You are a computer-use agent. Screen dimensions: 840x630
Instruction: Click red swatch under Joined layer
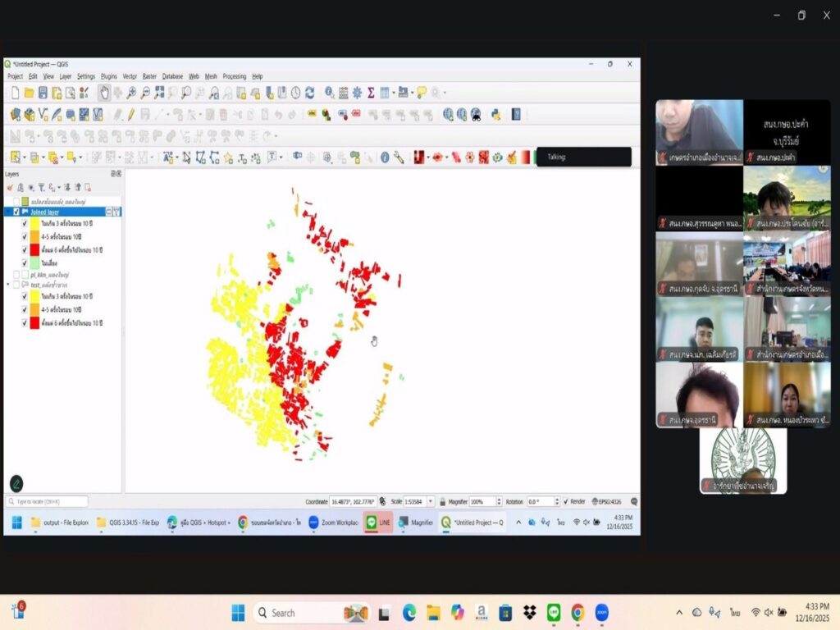tap(35, 249)
